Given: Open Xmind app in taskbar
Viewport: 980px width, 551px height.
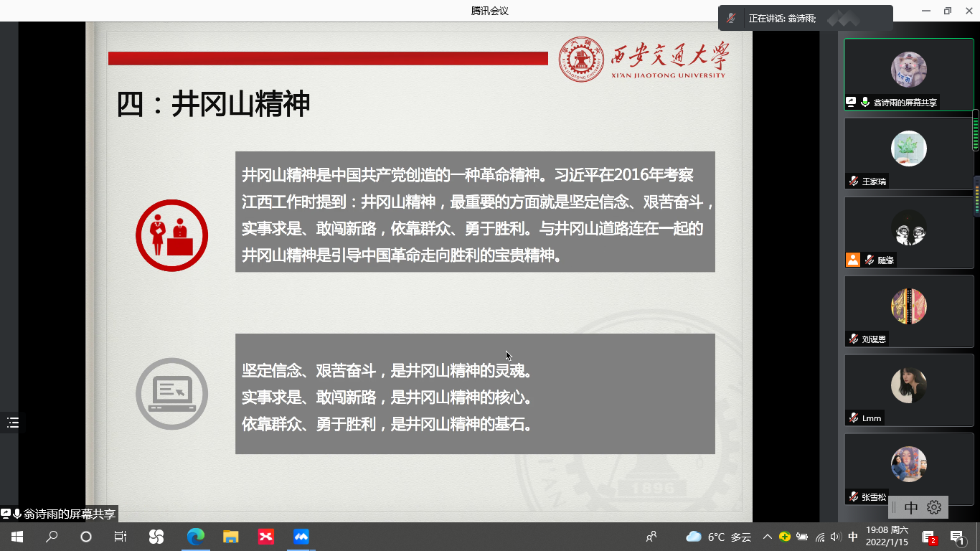Looking at the screenshot, I should [265, 537].
